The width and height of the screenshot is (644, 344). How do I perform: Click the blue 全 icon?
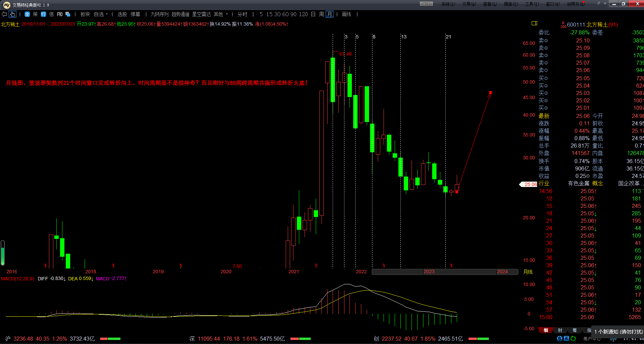point(27,14)
